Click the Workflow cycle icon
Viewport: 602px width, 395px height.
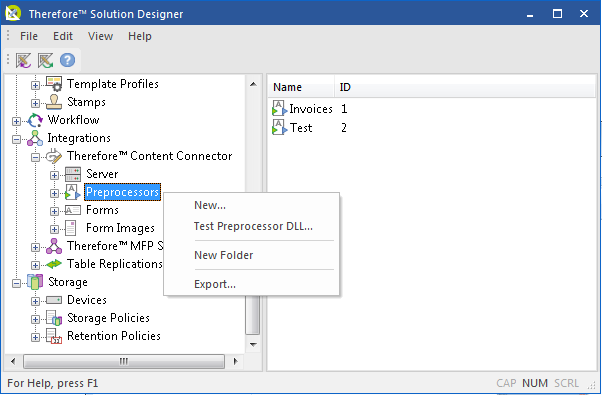pos(35,120)
